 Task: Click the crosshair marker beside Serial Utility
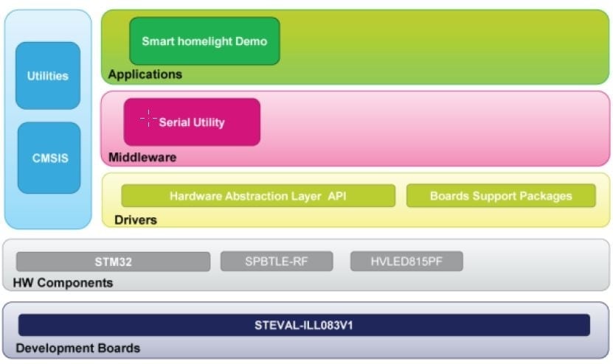[148, 117]
